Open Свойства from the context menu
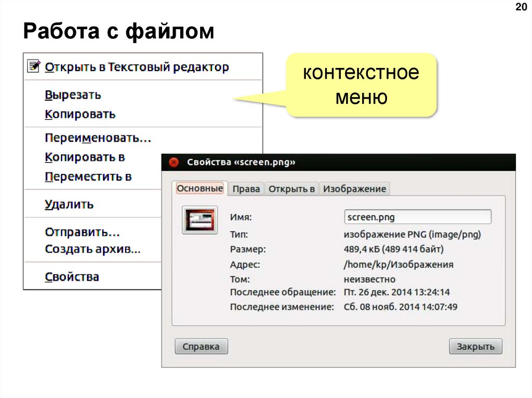This screenshot has height=398, width=532. pos(72,276)
